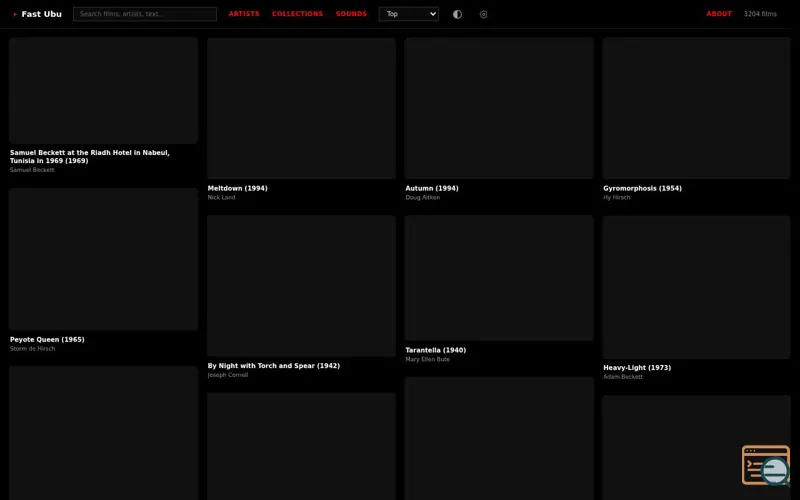Image resolution: width=800 pixels, height=500 pixels.
Task: Open the Gyromorphosis (1954) thumbnail
Action: point(696,108)
